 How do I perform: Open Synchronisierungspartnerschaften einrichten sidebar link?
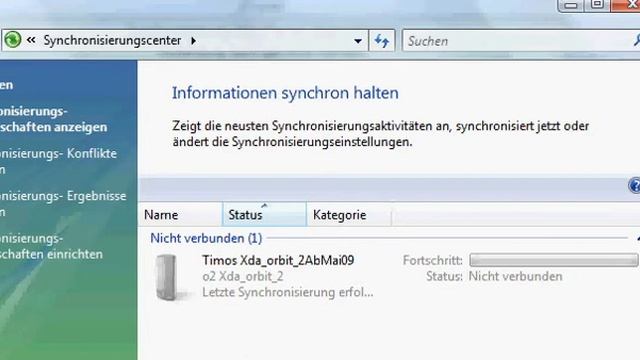point(51,246)
